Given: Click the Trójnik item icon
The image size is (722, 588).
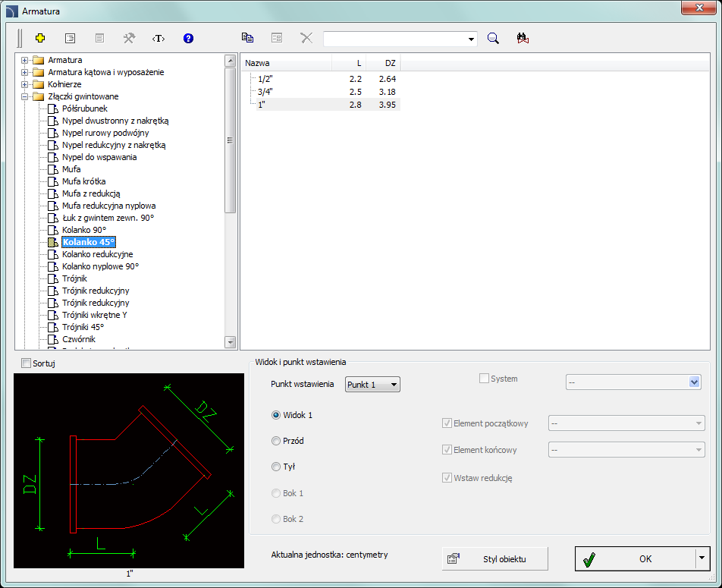Looking at the screenshot, I should (53, 278).
